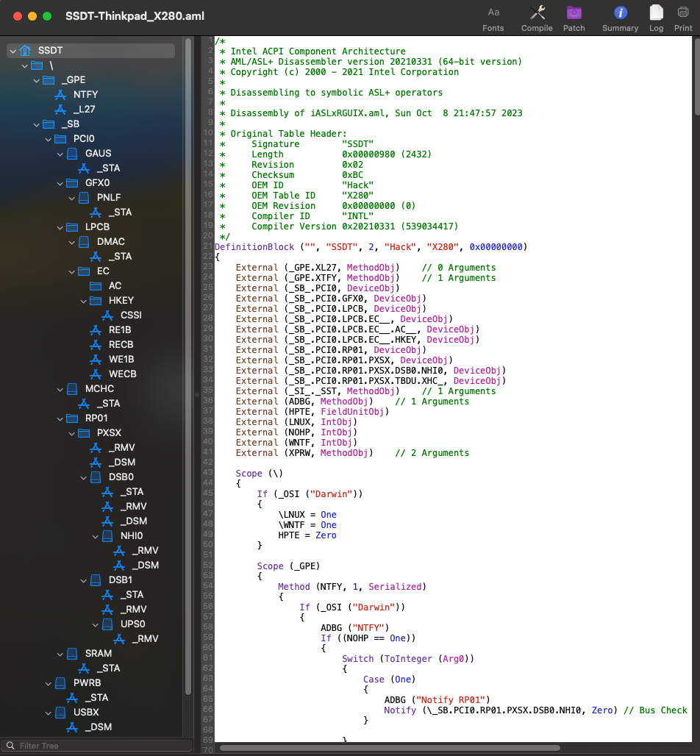The height and width of the screenshot is (756, 700).
Task: Collapse the EC node
Action: [x=72, y=271]
